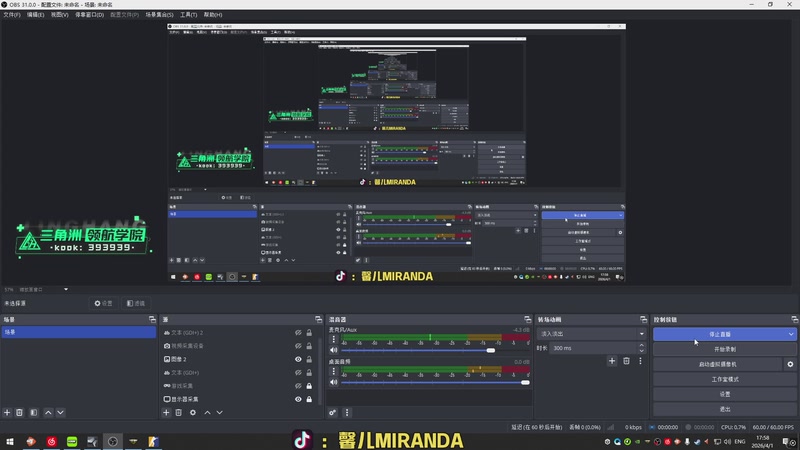Image resolution: width=800 pixels, height=450 pixels.
Task: Open scene filters icon in the 场景 panel toolbar
Action: pos(34,412)
